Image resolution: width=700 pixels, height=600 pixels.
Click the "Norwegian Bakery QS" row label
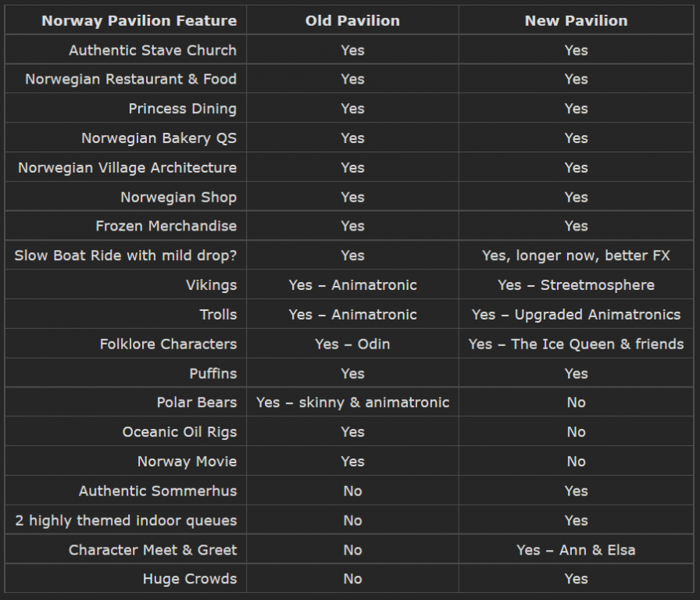(x=159, y=138)
